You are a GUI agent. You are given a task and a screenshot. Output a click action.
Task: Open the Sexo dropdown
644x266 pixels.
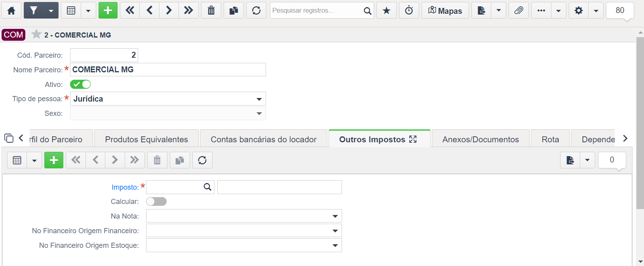pyautogui.click(x=168, y=113)
